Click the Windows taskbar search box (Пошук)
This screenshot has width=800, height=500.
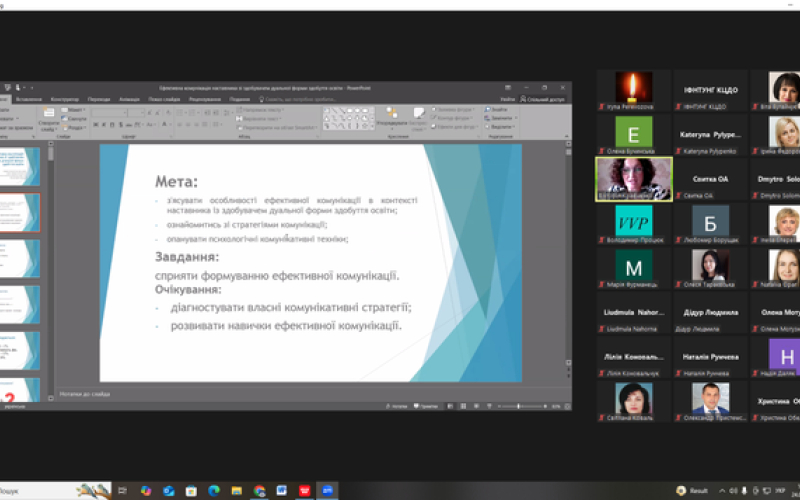[55, 491]
